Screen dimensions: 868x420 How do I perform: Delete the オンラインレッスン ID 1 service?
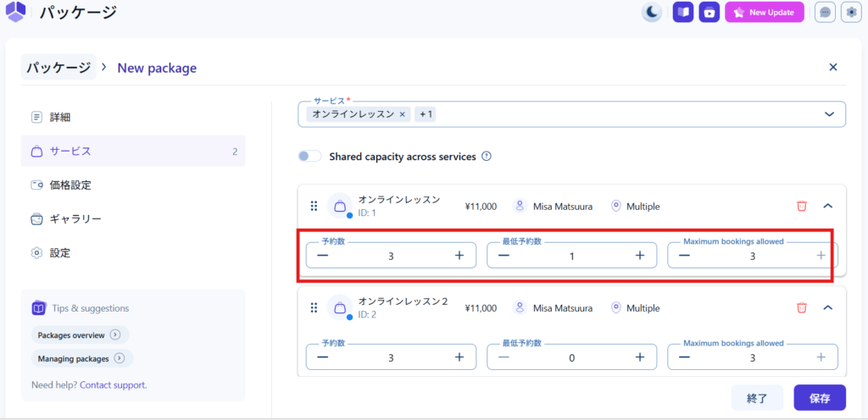coord(801,206)
